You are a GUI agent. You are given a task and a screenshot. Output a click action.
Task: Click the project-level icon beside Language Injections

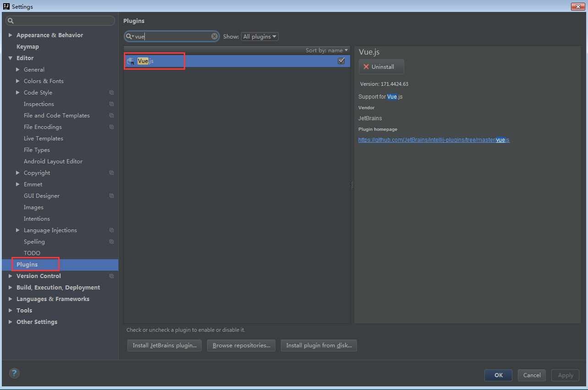(111, 230)
